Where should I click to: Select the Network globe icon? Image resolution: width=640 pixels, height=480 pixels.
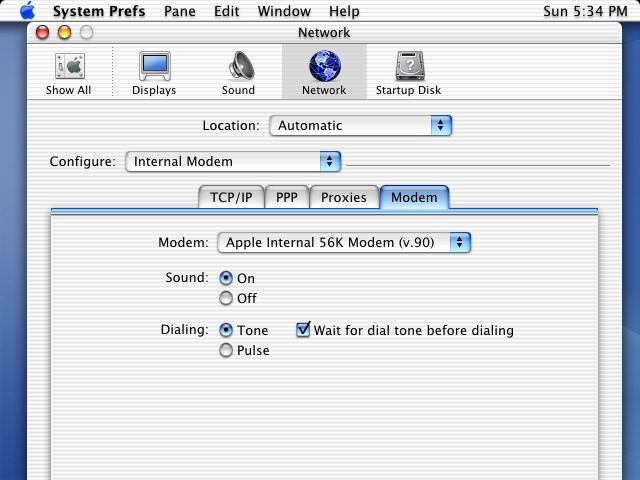pos(324,73)
